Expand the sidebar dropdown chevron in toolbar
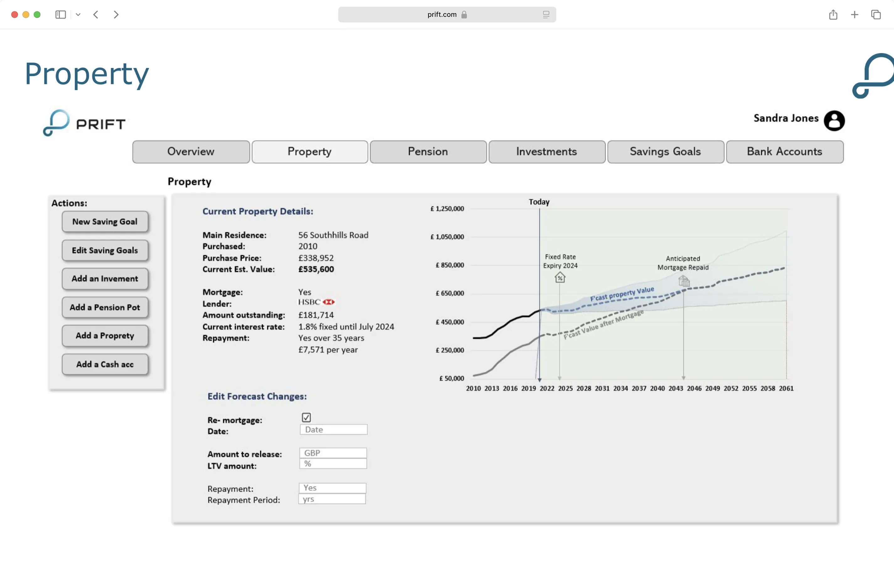 [x=78, y=15]
